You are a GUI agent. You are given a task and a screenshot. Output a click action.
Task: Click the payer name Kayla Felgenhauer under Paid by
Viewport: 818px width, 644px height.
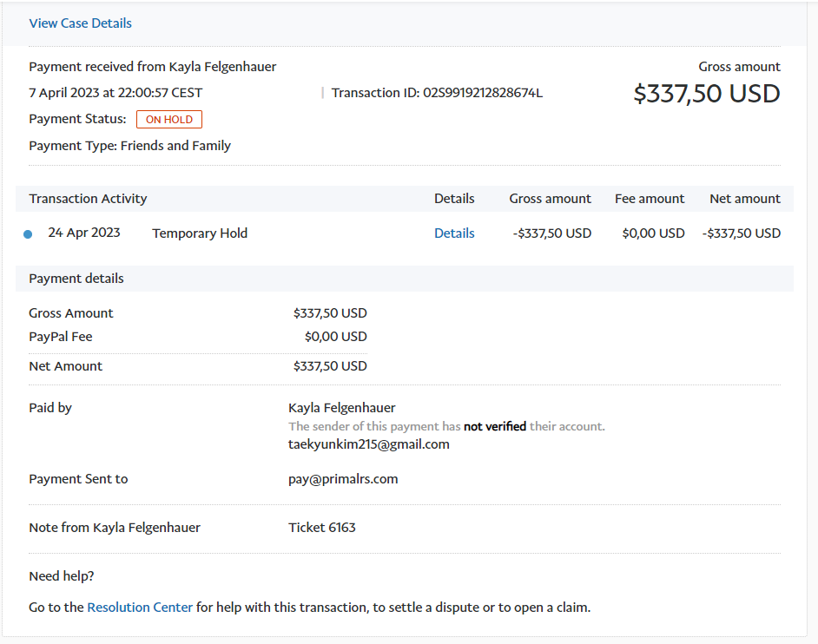(x=342, y=408)
